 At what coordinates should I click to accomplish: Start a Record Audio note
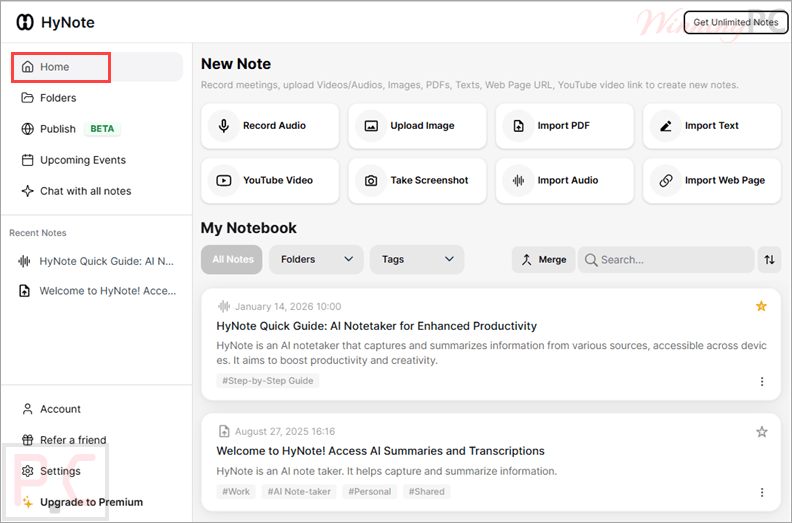[270, 126]
